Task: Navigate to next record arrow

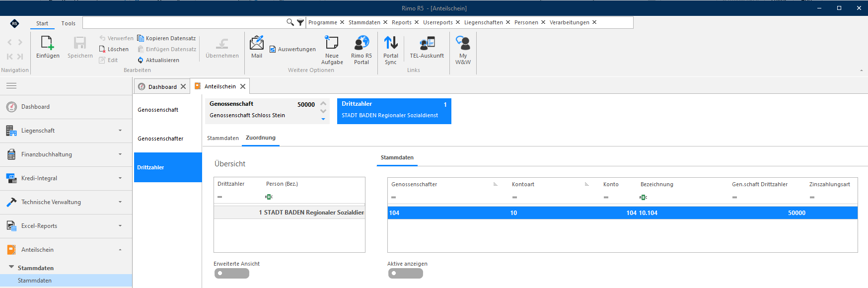Action: [x=20, y=42]
